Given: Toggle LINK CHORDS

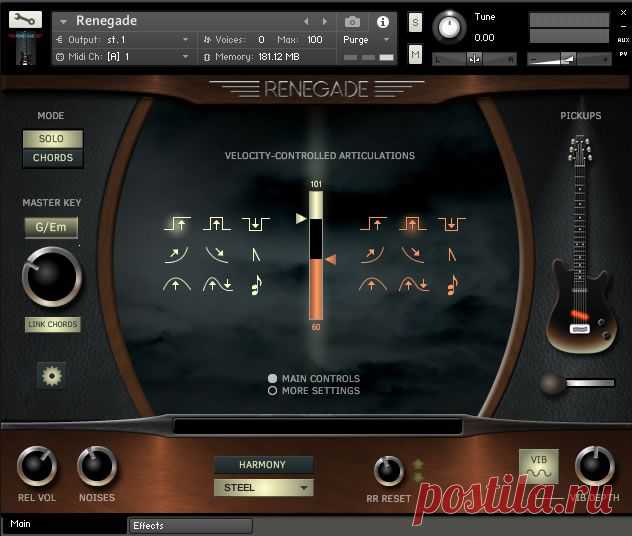Looking at the screenshot, I should [x=53, y=324].
